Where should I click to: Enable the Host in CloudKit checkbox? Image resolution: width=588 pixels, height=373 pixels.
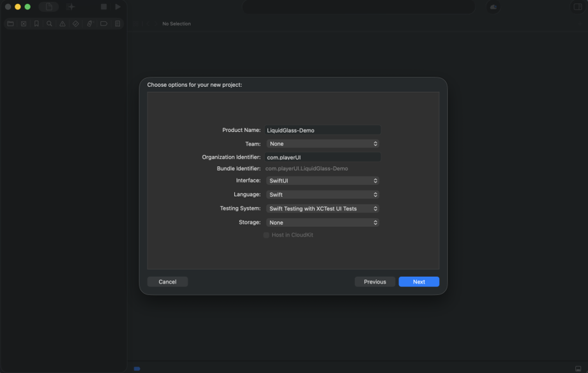[266, 235]
